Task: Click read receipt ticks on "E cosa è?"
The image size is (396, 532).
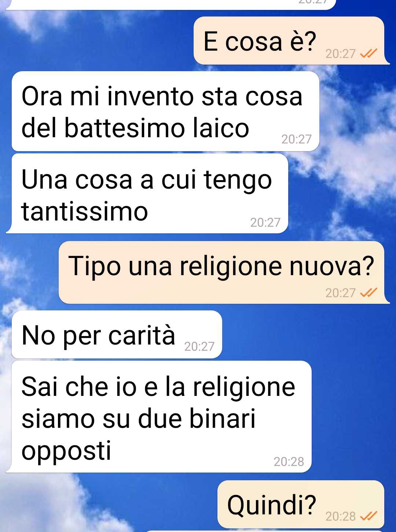Action: [x=368, y=54]
